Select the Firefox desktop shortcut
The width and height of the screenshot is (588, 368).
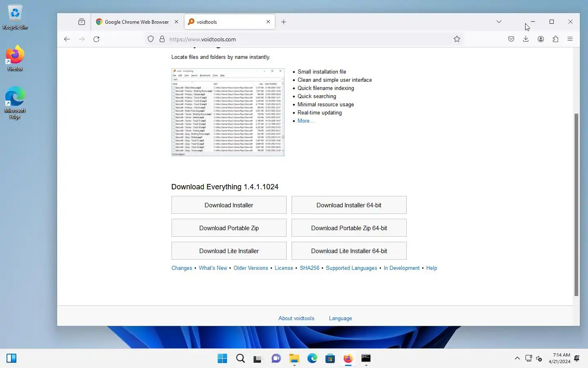click(x=15, y=58)
